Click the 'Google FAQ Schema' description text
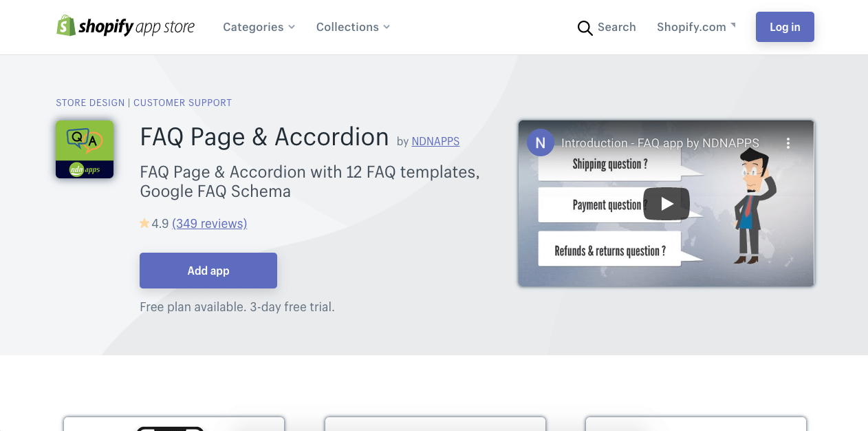 [x=215, y=191]
